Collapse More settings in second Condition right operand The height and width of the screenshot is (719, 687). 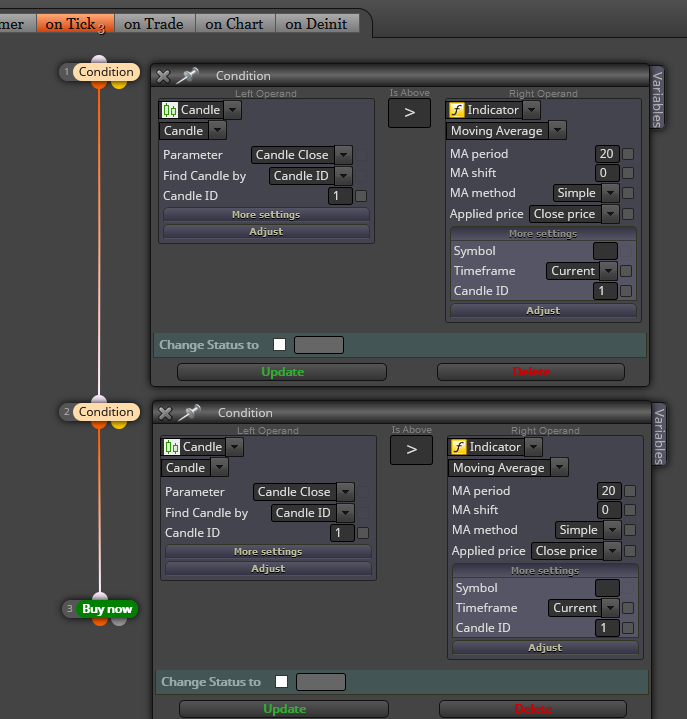pos(545,571)
